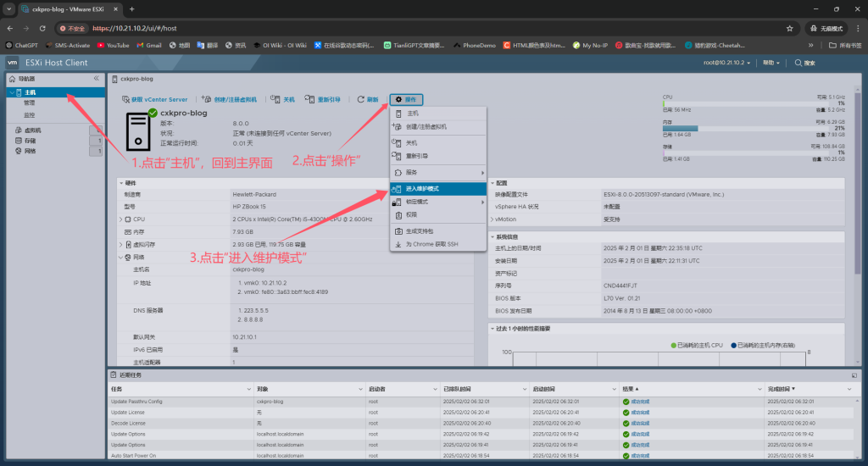Screen dimensions: 868x466
Task: Click the 存储 navigator icon
Action: click(19, 141)
